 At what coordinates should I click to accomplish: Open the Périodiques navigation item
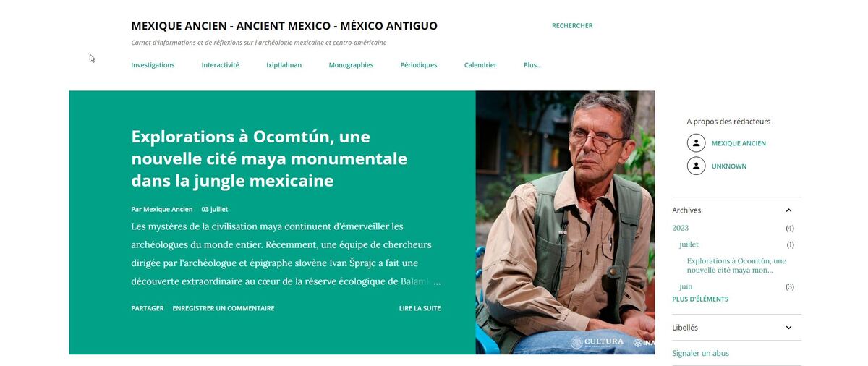(x=419, y=65)
